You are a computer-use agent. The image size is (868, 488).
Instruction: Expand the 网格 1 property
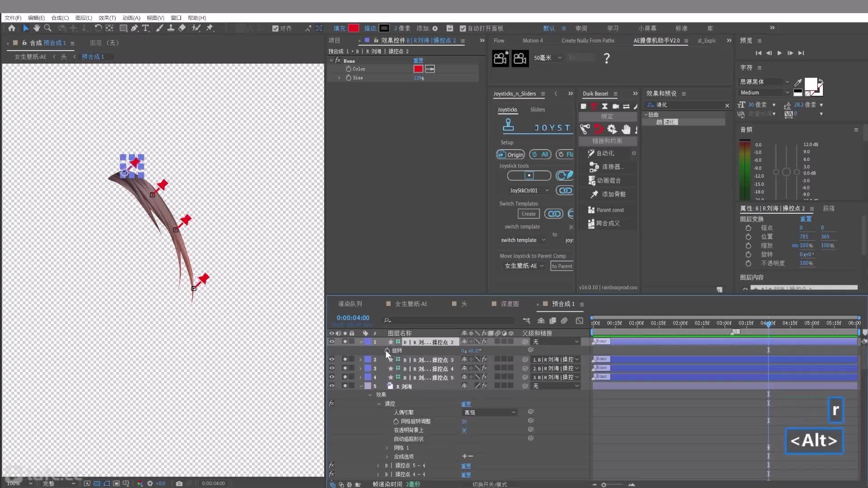pos(387,448)
